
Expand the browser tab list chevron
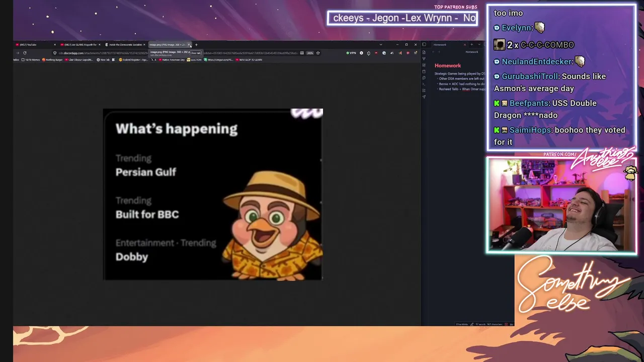click(x=381, y=45)
